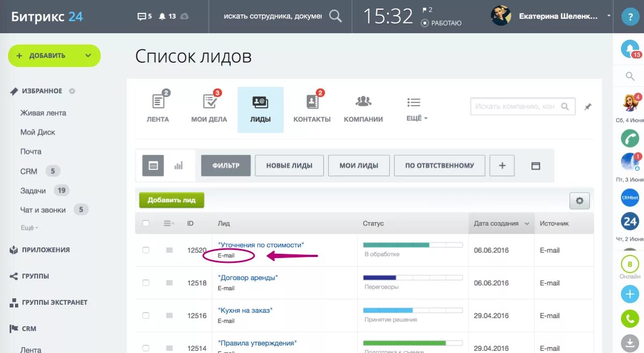Open lead "Правила утверждения"
Image resolution: width=644 pixels, height=353 pixels.
[x=257, y=343]
